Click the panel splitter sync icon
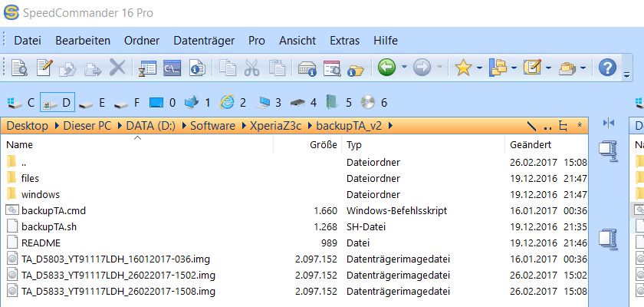Image resolution: width=644 pixels, height=307 pixels. pos(608,123)
